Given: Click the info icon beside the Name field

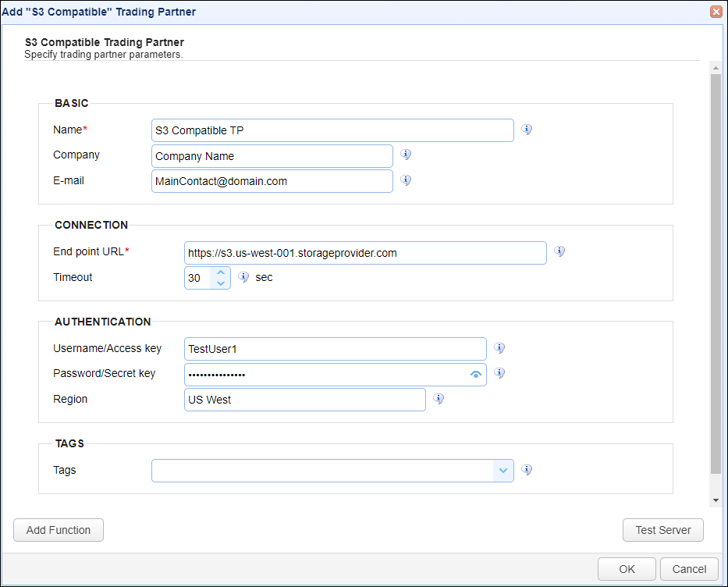Looking at the screenshot, I should 527,130.
